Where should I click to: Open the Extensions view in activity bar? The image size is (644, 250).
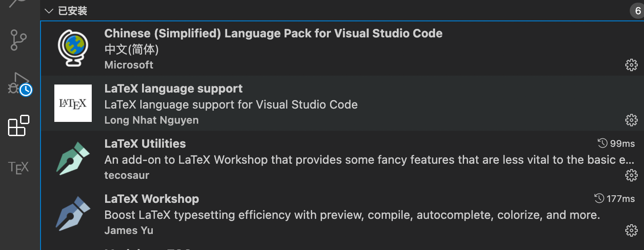pyautogui.click(x=19, y=125)
